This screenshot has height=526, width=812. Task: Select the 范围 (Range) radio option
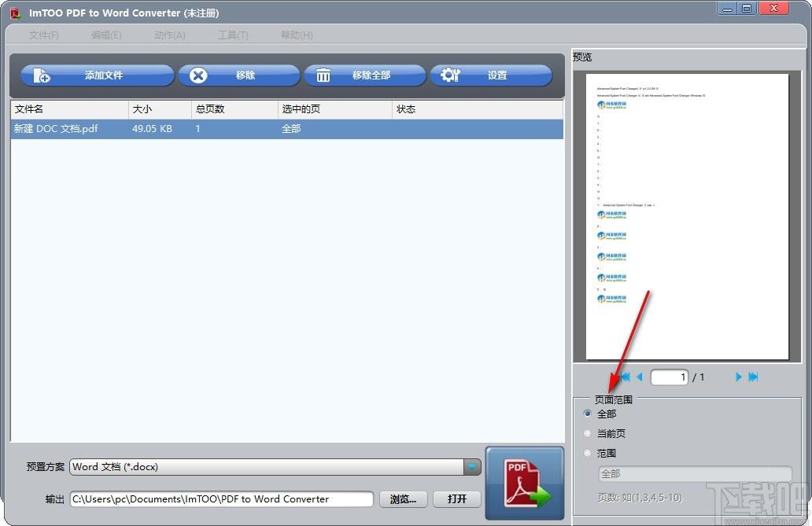click(x=587, y=453)
